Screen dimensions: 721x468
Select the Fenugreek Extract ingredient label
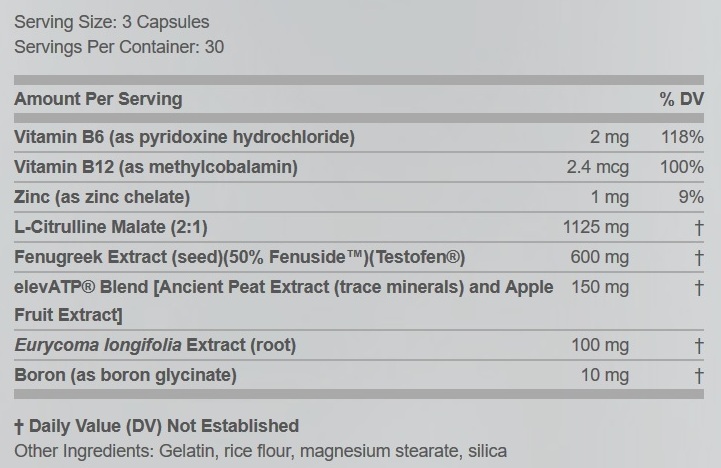240,257
